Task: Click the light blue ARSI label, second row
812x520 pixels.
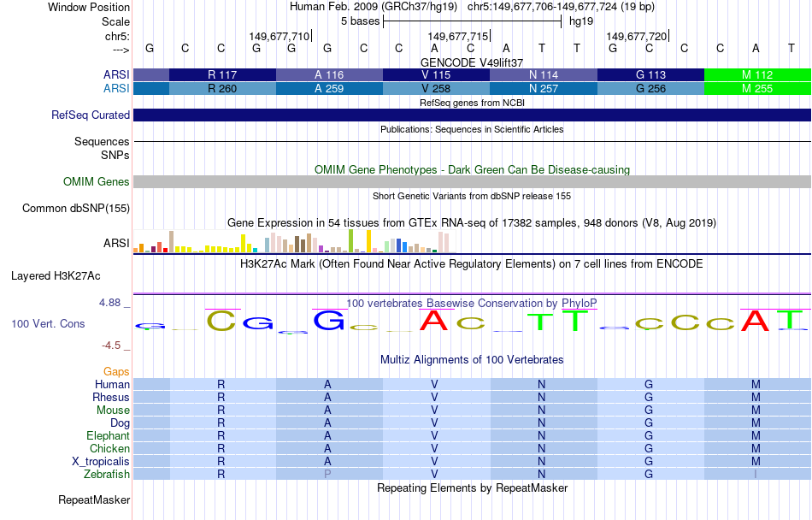Action: pos(116,89)
